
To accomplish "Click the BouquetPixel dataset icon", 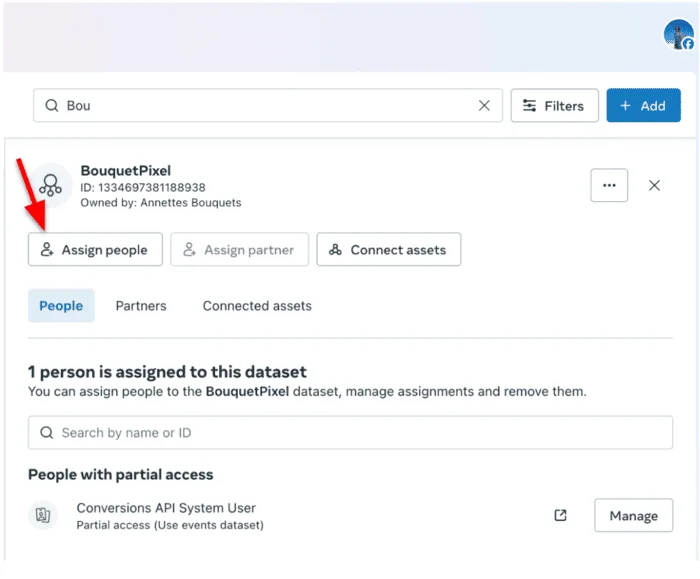I will pos(50,185).
